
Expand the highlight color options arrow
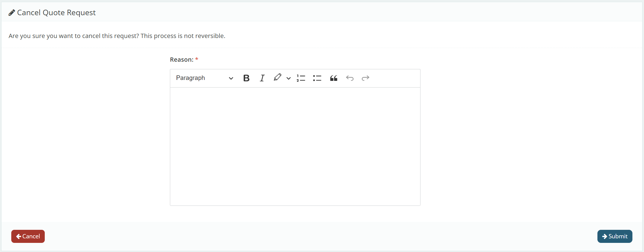point(288,78)
